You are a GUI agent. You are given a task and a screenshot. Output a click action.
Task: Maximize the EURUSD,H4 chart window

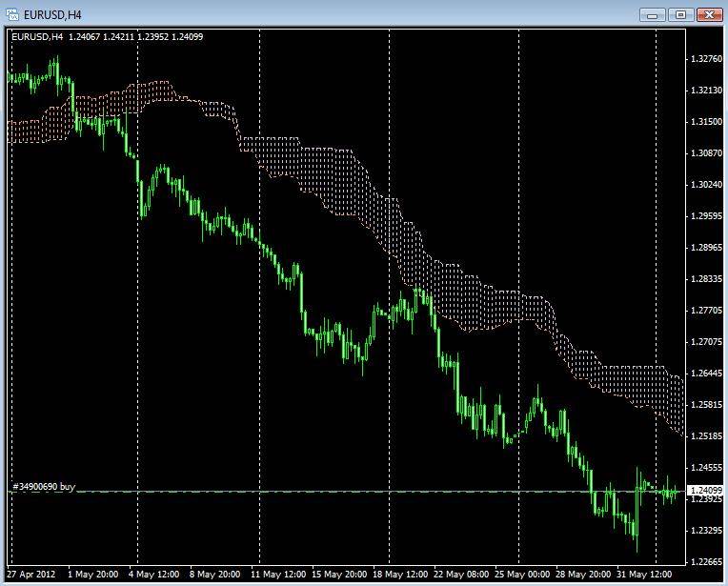(680, 14)
